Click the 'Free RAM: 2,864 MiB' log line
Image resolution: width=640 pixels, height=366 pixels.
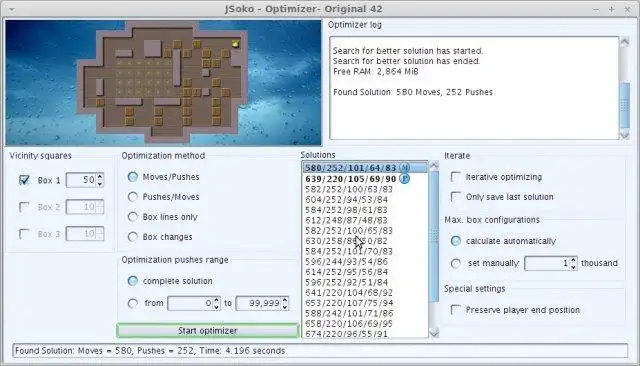[x=376, y=71]
